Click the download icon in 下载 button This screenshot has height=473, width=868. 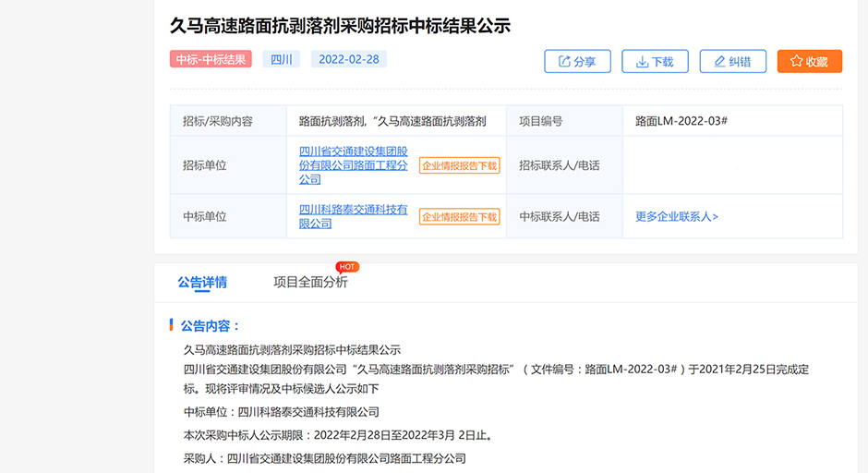pos(642,62)
